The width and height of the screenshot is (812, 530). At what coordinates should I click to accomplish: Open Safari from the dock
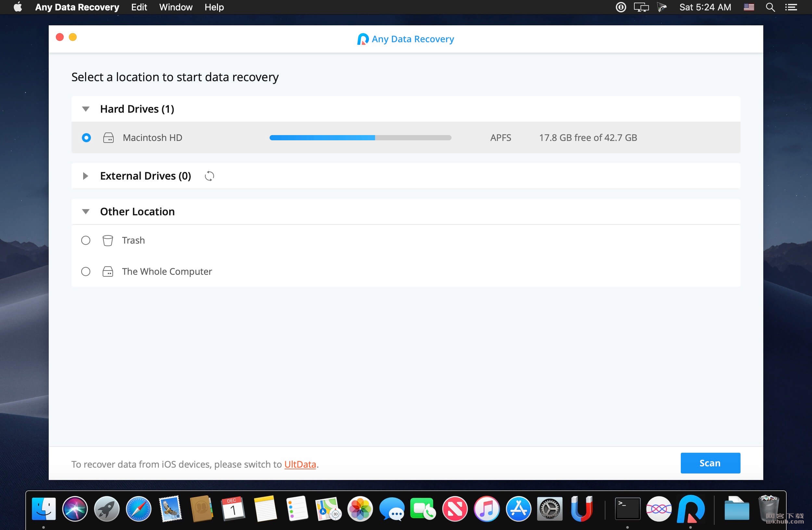point(138,509)
